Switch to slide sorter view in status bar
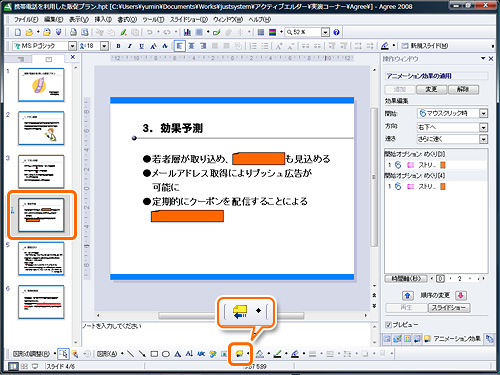Image resolution: width=500 pixels, height=375 pixels. pyautogui.click(x=24, y=366)
